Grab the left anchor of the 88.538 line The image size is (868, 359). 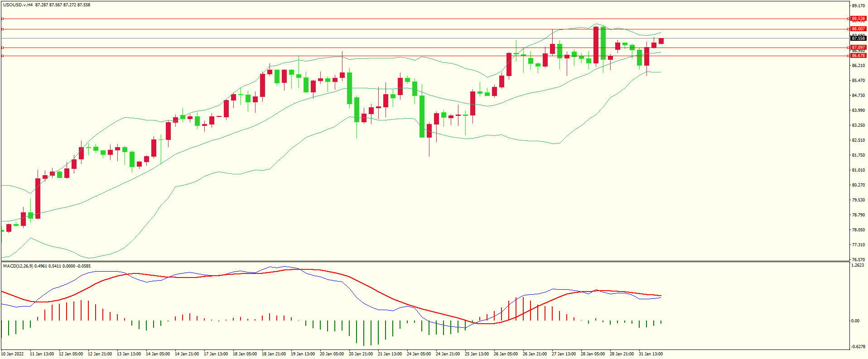click(2, 19)
